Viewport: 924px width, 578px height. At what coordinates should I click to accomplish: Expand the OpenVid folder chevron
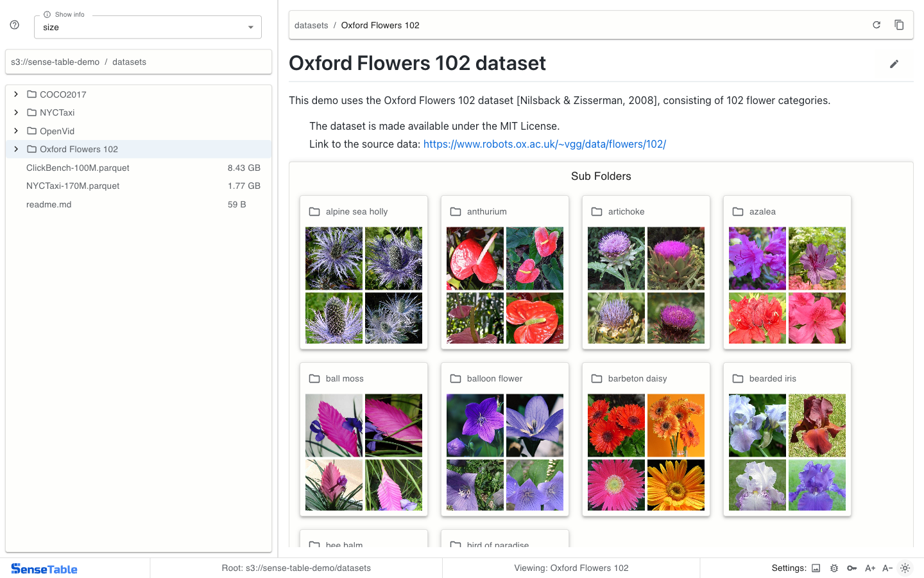tap(16, 131)
